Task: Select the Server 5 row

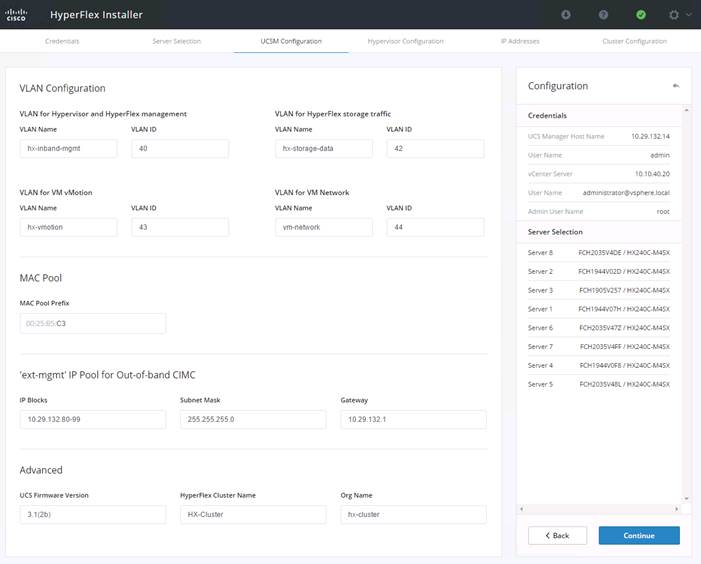Action: point(599,384)
